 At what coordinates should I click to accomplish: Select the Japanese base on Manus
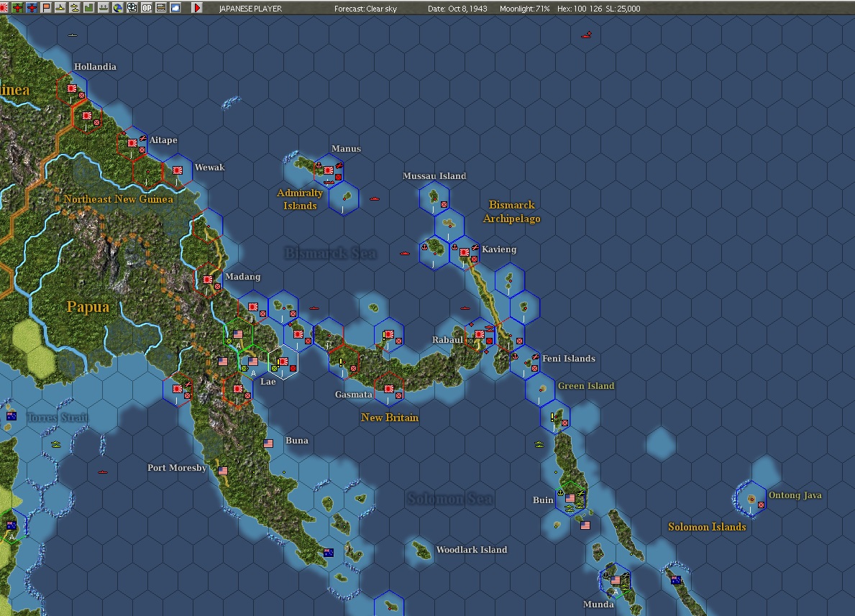(x=328, y=170)
